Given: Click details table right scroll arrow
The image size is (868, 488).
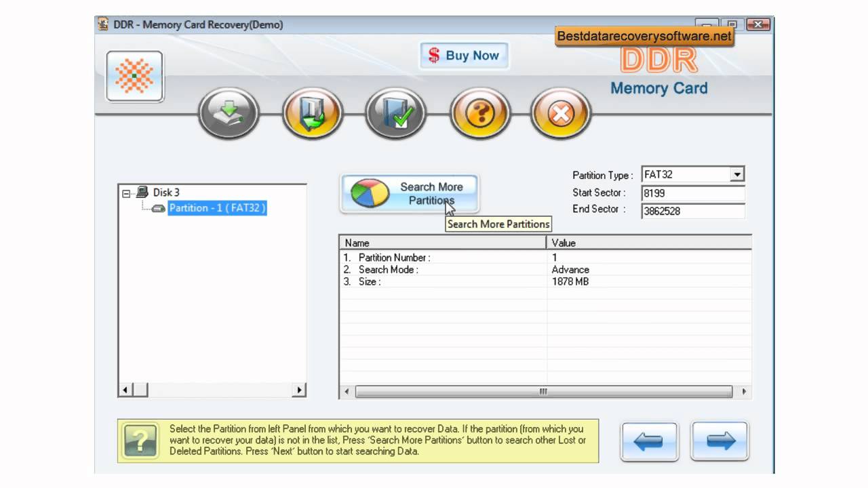Looking at the screenshot, I should click(744, 392).
